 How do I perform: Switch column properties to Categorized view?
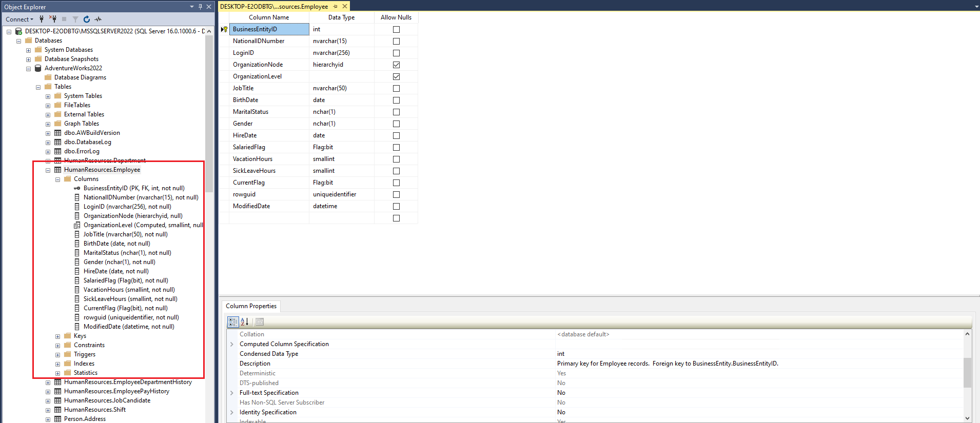233,321
